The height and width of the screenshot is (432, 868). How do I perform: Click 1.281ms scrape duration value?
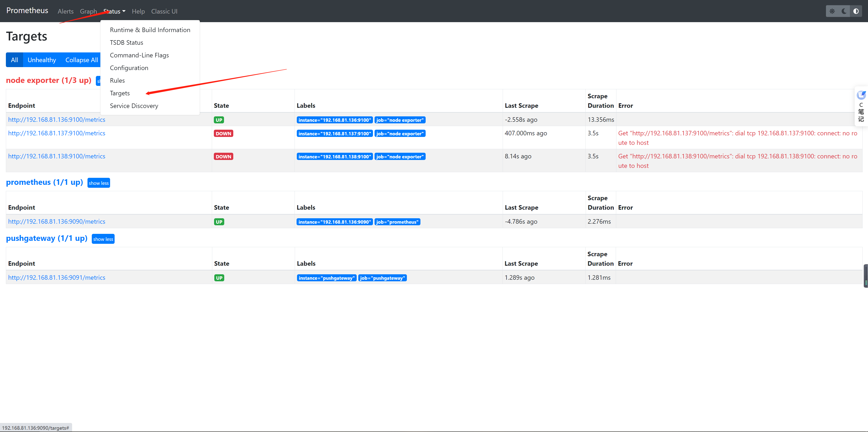(599, 277)
